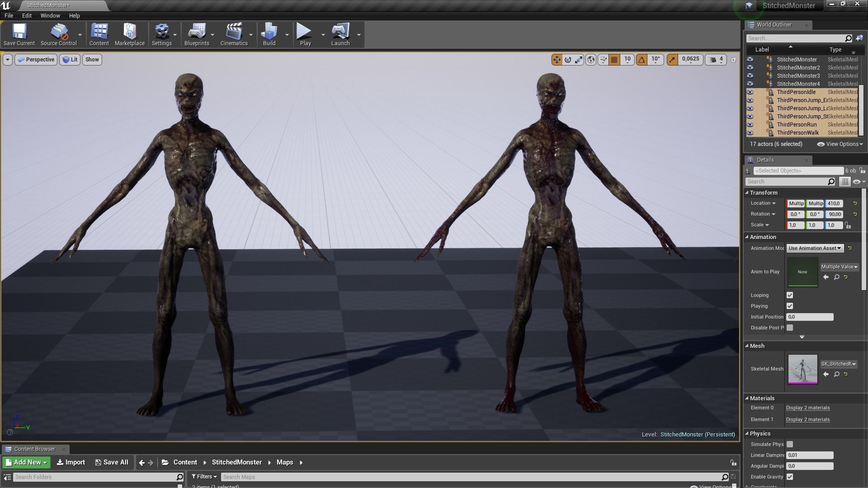
Task: Click the Import button in Content Browser
Action: coord(71,462)
